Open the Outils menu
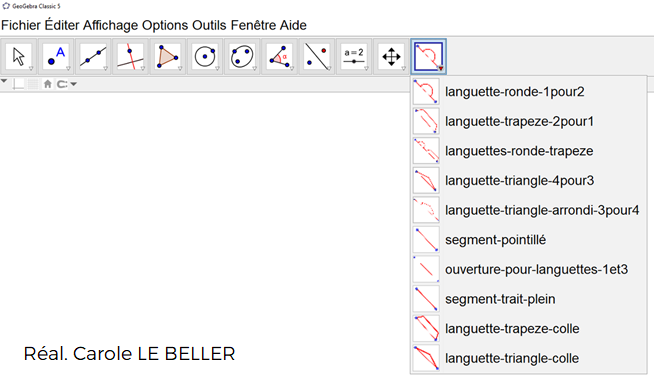 point(209,25)
